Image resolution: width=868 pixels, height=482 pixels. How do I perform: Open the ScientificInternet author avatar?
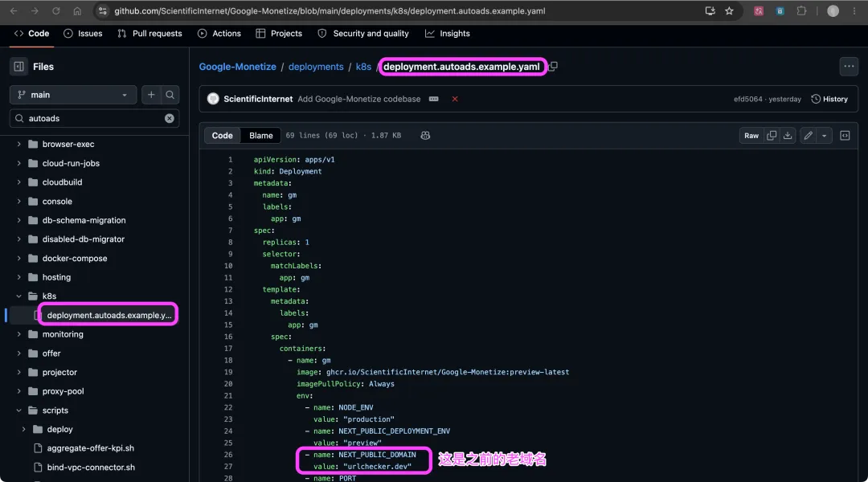[x=213, y=99]
